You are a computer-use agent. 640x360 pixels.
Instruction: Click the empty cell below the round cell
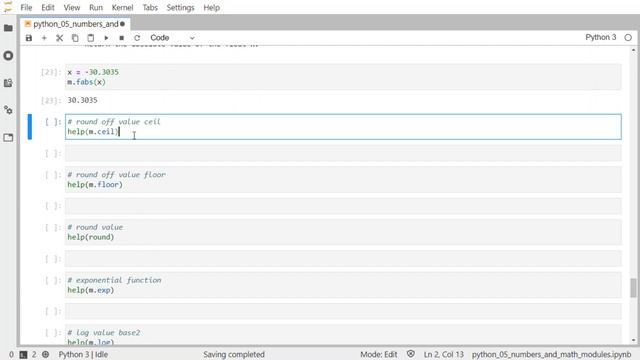[343, 259]
